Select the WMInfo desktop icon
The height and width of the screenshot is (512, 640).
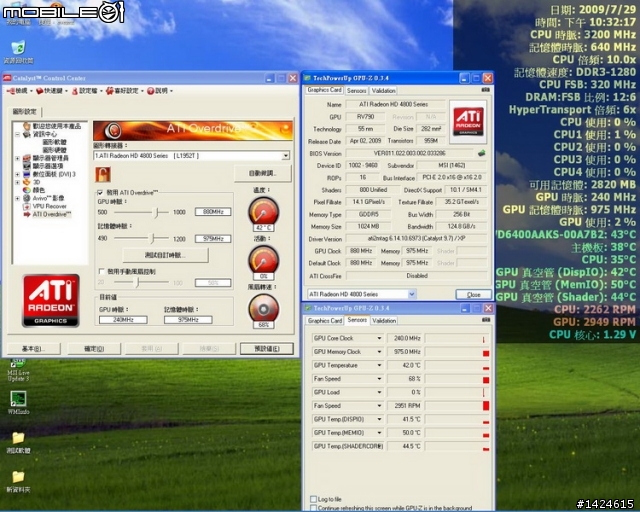click(18, 403)
